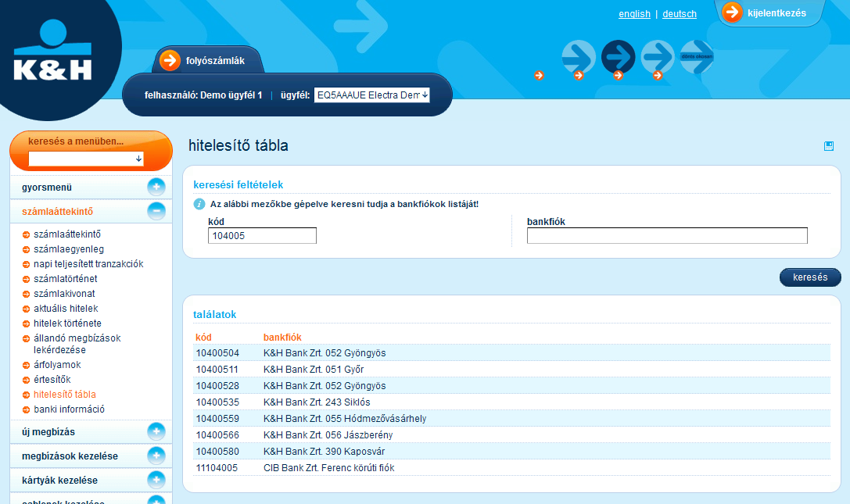850x504 pixels.
Task: Click CIB Bank Zrt. Ferenc körúti fiók
Action: click(x=329, y=468)
